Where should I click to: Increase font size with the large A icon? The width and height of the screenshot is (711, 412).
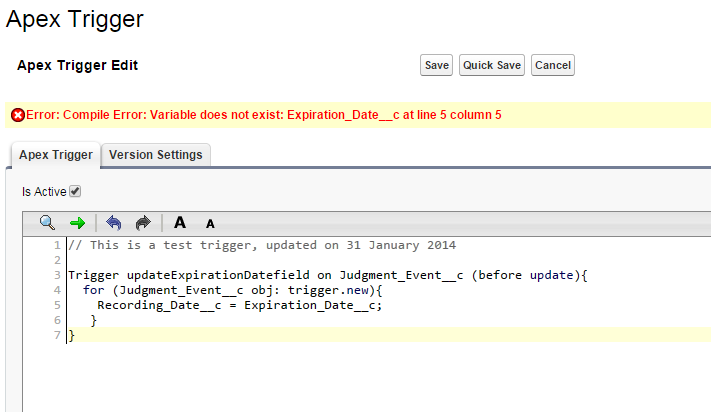180,223
